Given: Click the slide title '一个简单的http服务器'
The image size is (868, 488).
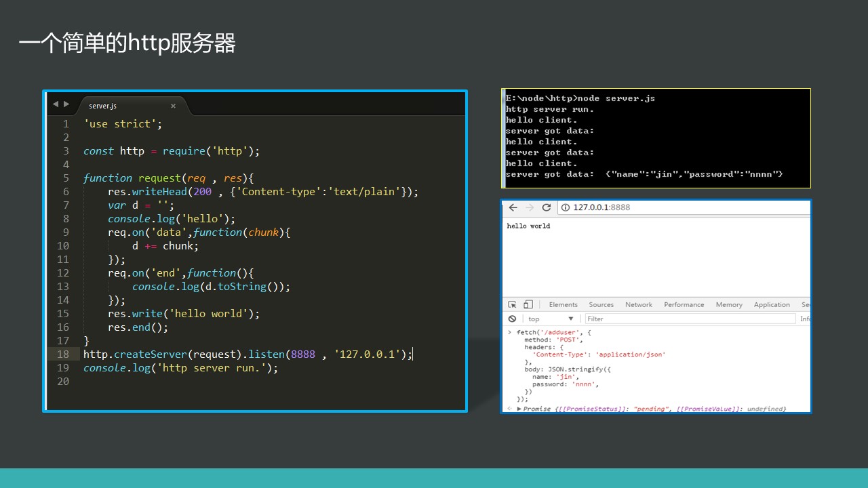Looking at the screenshot, I should point(127,43).
